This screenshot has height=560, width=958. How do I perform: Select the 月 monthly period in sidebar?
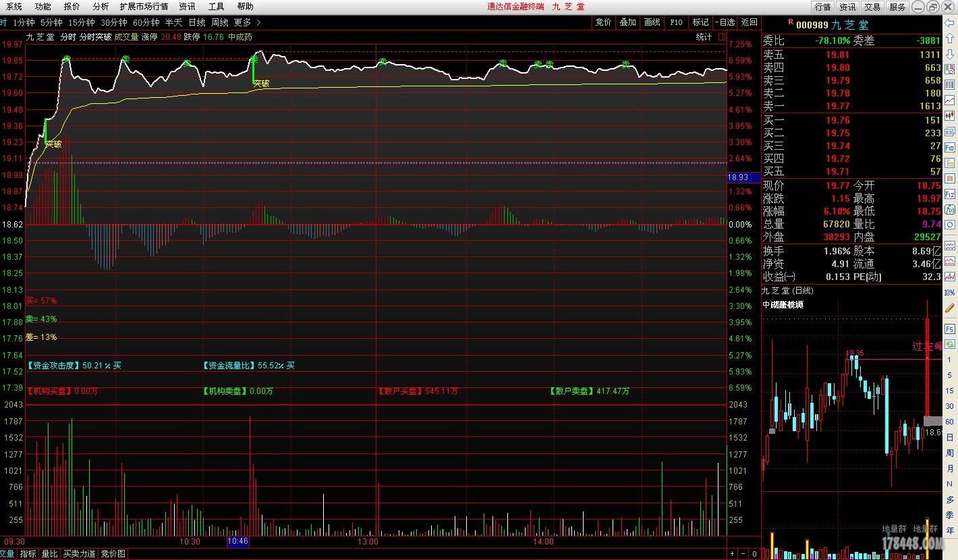point(950,468)
